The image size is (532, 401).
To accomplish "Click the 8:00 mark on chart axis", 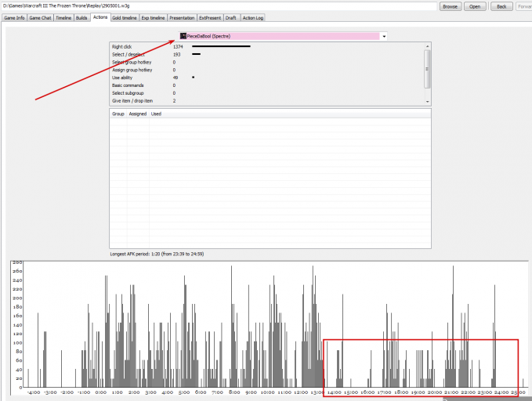I will tap(234, 392).
